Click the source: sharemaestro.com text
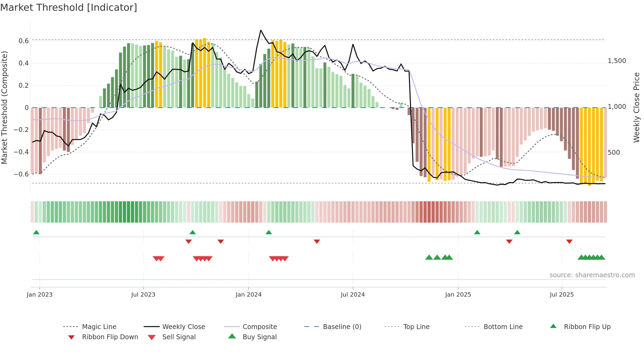Screen dimensions: 644x362 tap(592, 275)
